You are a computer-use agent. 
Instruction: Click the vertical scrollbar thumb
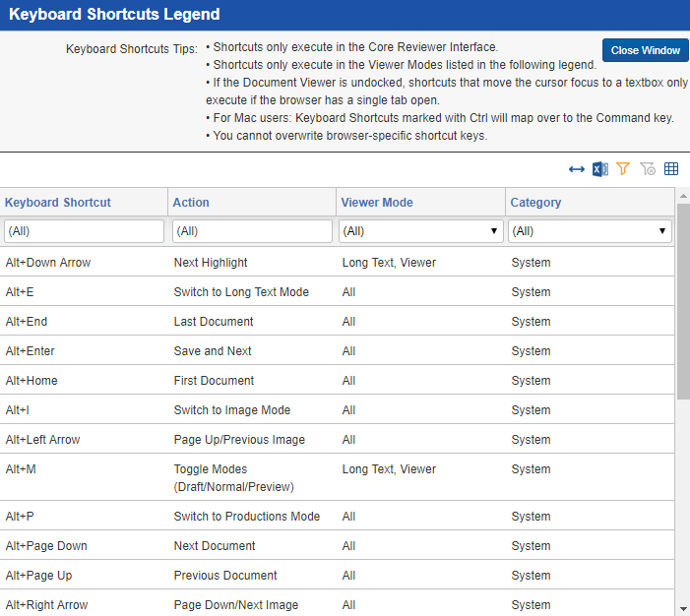pyautogui.click(x=683, y=301)
